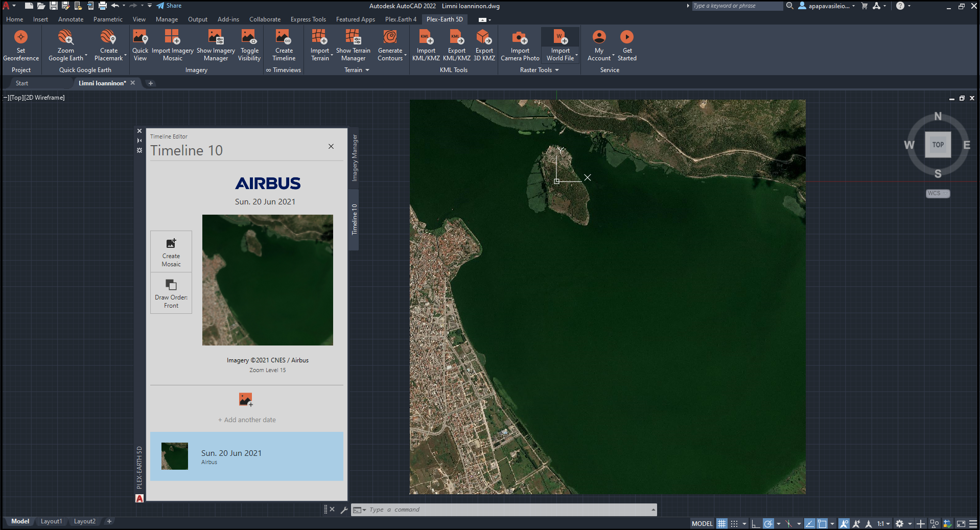Open Workspace Switching gear icon
Image resolution: width=980 pixels, height=530 pixels.
tap(900, 523)
